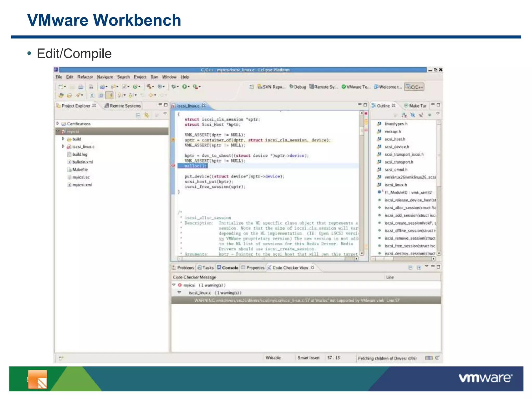
Task: Switch to the Make Targets tab
Action: [x=415, y=106]
